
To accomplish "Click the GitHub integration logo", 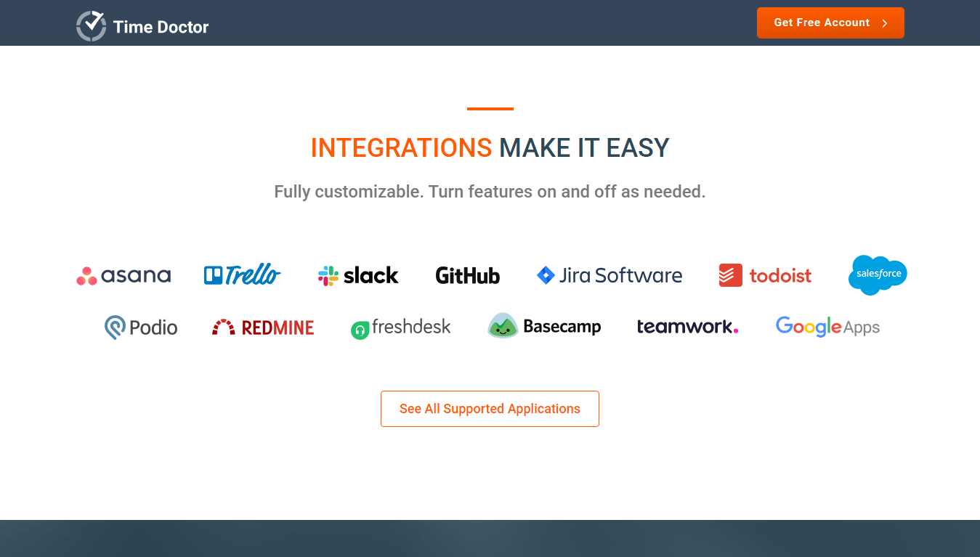I will tap(468, 276).
